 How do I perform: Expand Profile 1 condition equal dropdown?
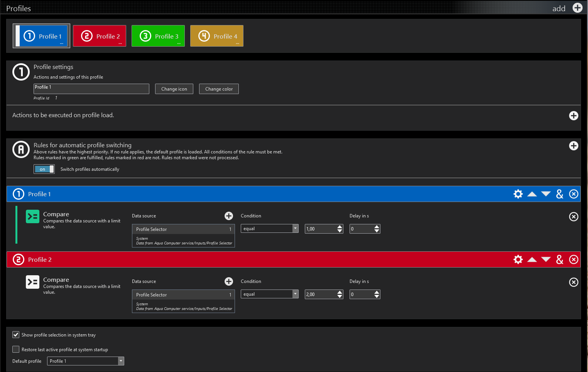coord(295,228)
